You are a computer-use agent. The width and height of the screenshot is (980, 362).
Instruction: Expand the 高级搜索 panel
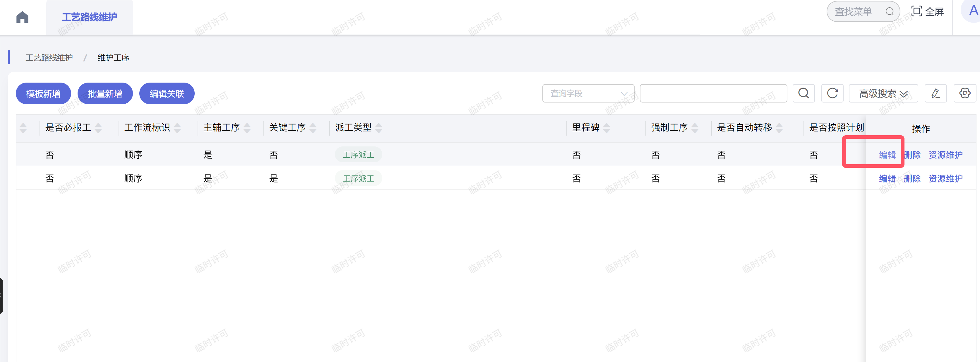(883, 93)
